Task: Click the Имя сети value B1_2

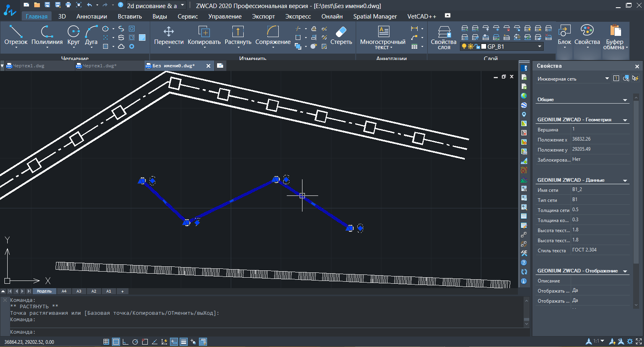Action: coord(600,189)
